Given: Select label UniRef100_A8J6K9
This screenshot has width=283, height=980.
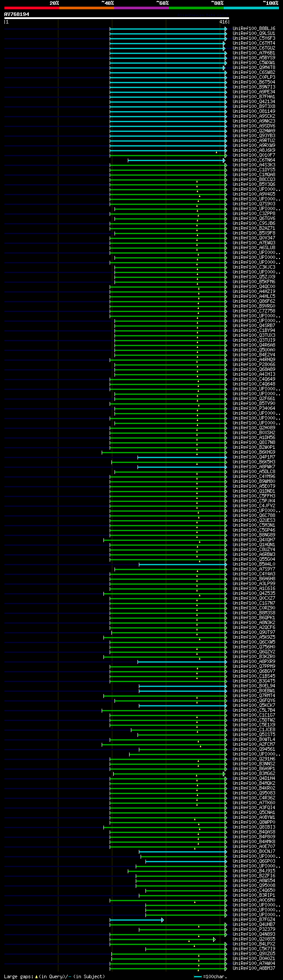Looking at the screenshot, I should (254, 150).
